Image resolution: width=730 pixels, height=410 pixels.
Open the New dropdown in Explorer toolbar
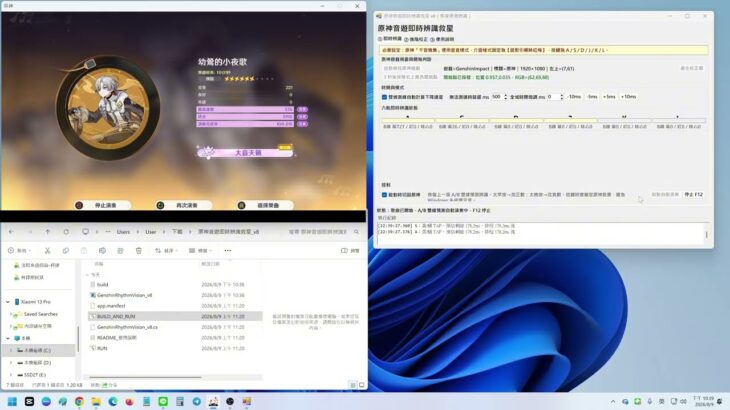(x=19, y=250)
